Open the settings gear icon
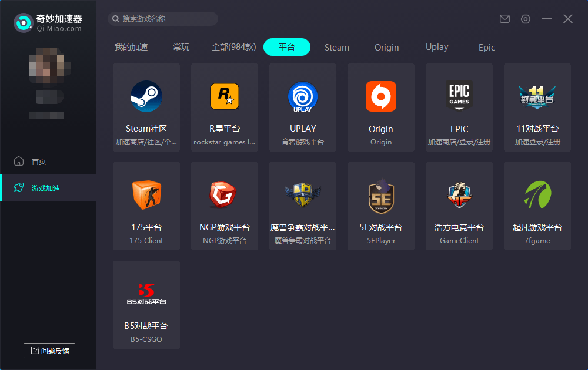This screenshot has height=370, width=588. point(525,18)
